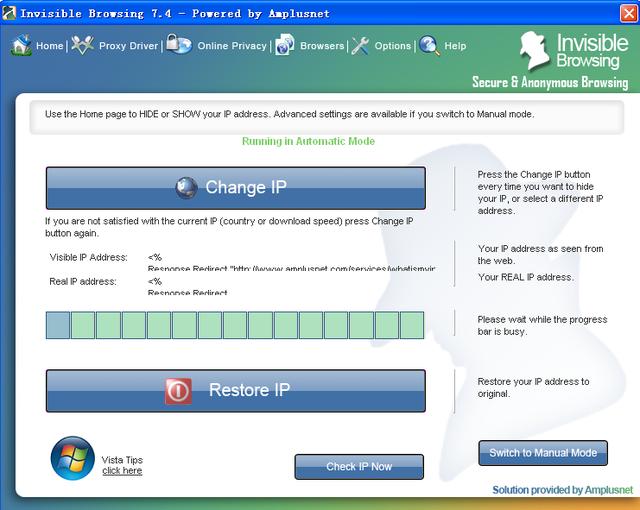Viewport: 640px width, 510px height.
Task: Click the 'Running in Automatic Mode' status text
Action: [x=308, y=141]
